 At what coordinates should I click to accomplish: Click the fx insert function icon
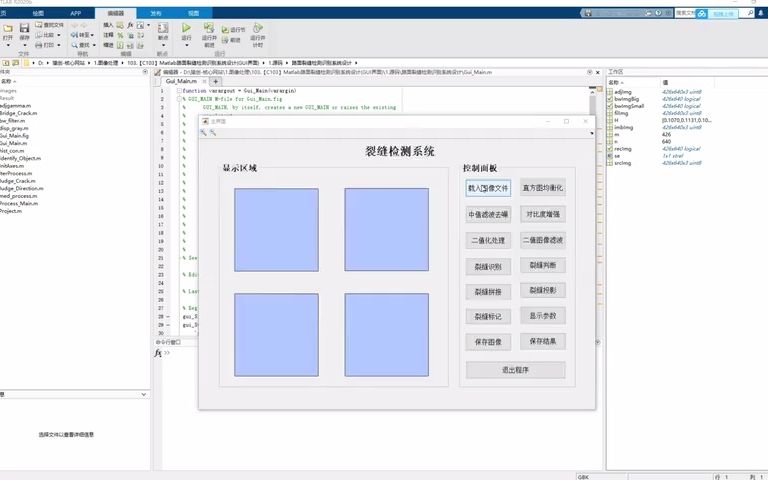tap(130, 25)
